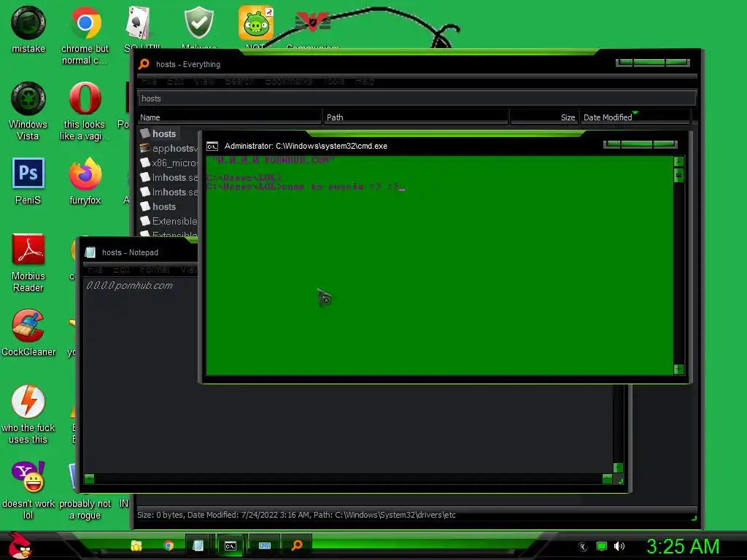Click the Notepad text line starting '0.0.0.0'
747x560 pixels.
tap(130, 285)
